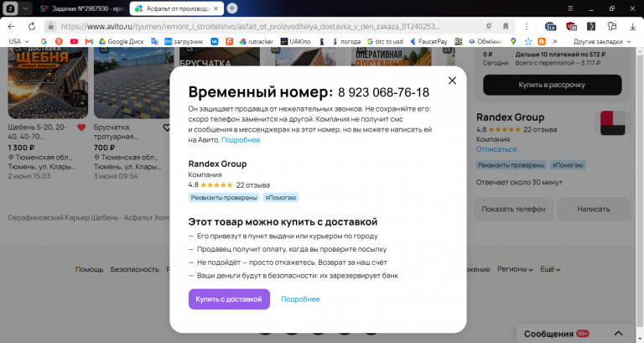The height and width of the screenshot is (343, 644).
Task: Click the Купить в рассрочку button
Action: coord(552,85)
